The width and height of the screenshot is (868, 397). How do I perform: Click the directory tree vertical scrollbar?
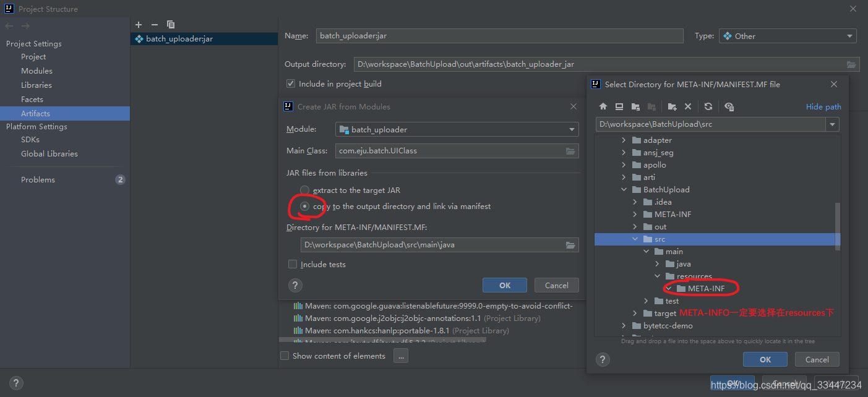coord(838,226)
